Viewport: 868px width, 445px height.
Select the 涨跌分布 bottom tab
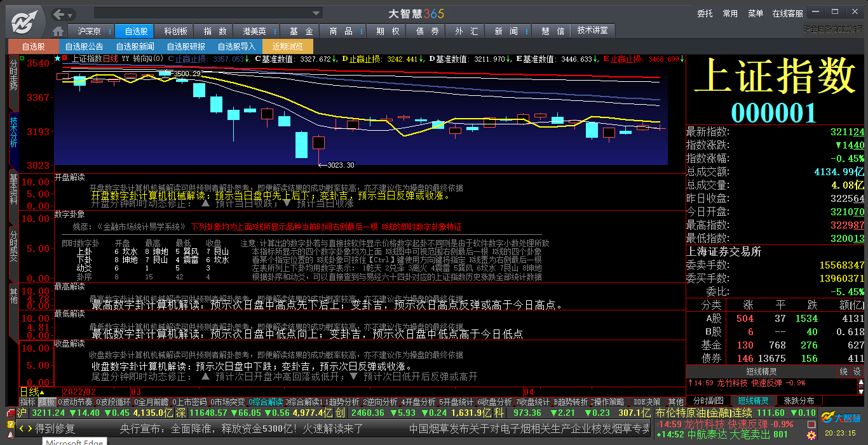(799, 401)
